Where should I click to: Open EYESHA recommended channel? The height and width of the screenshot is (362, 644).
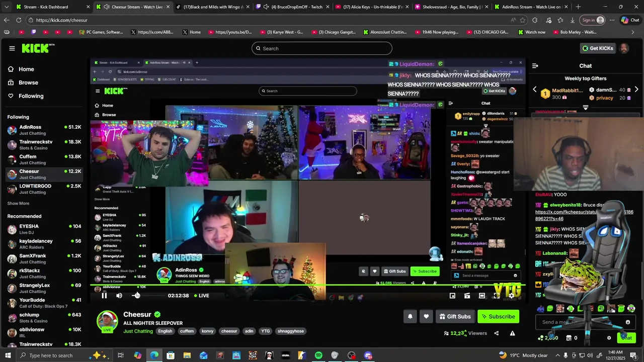pyautogui.click(x=44, y=229)
